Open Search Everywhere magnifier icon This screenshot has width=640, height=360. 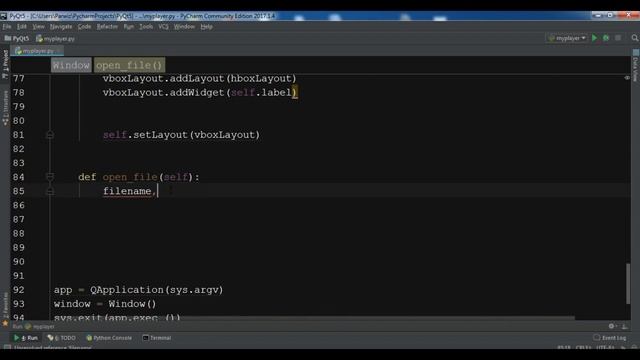point(635,38)
